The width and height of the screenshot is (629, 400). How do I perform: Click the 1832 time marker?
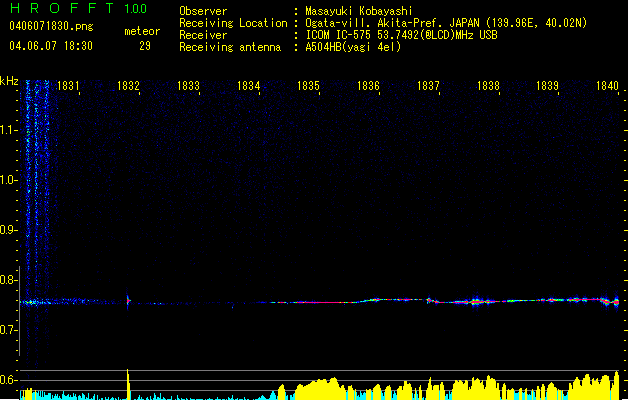[128, 86]
